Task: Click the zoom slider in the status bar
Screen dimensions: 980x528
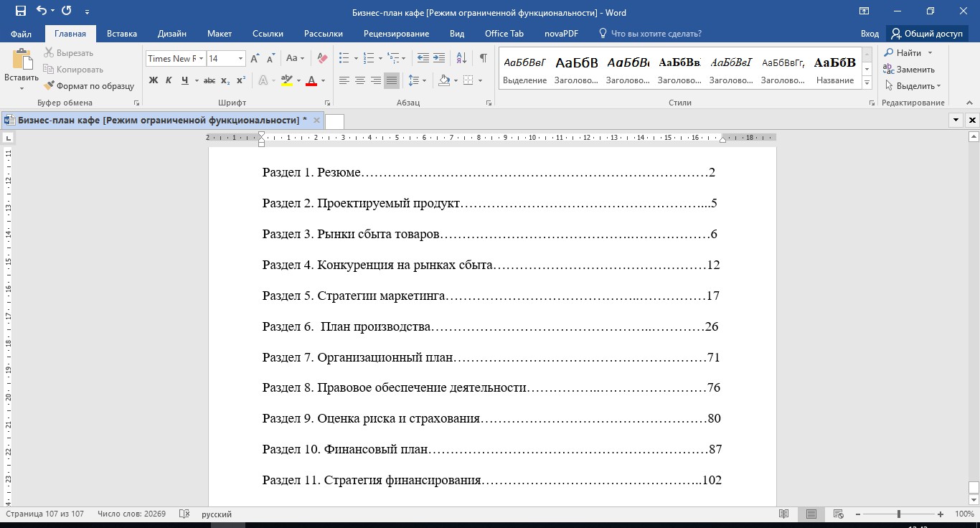Action: pos(899,514)
